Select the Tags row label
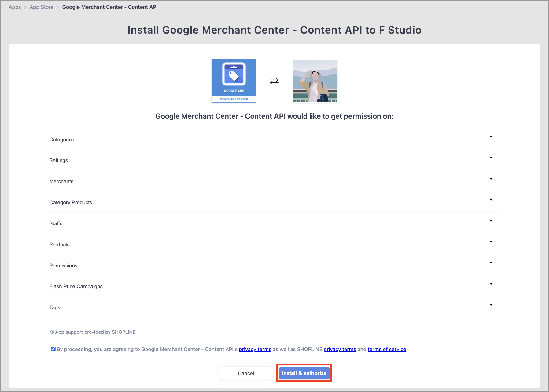 55,307
